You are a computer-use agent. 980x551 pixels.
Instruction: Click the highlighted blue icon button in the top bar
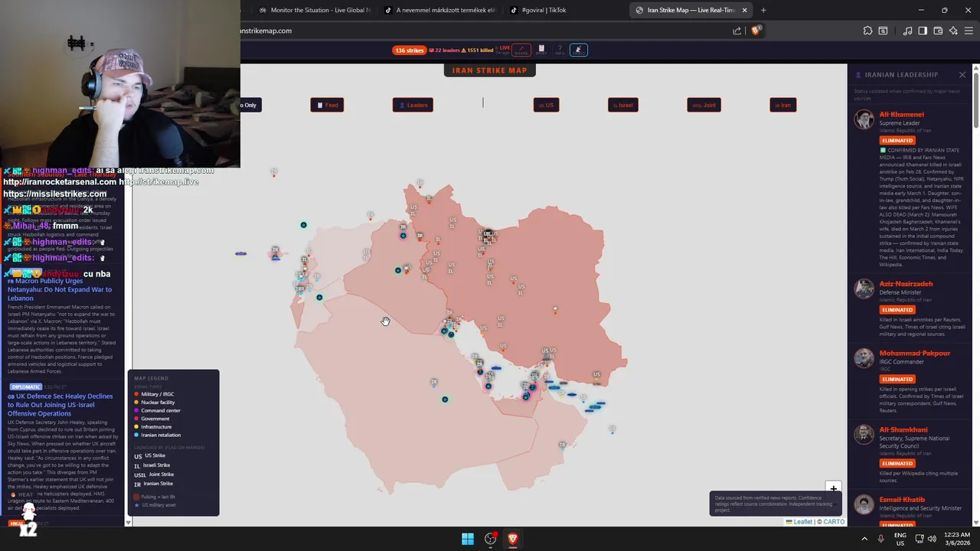[x=578, y=50]
